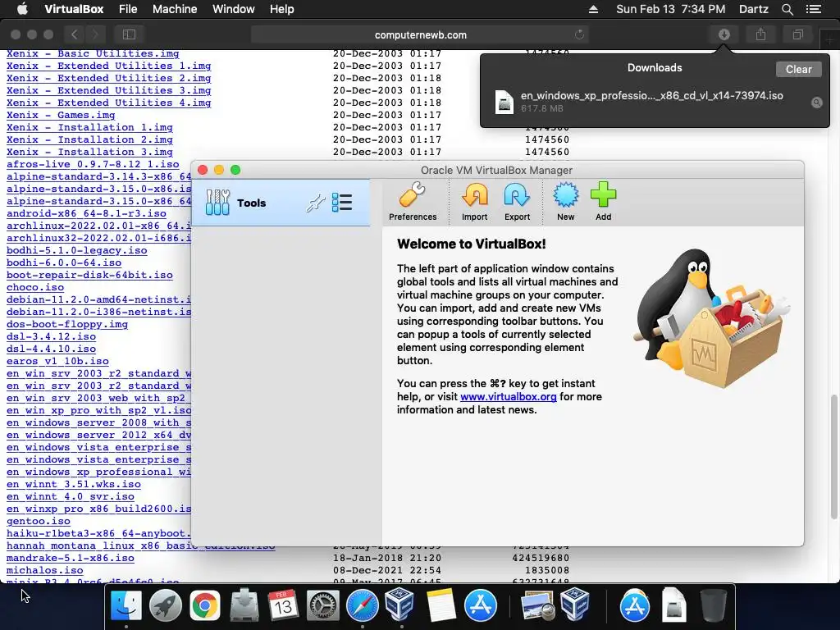Viewport: 840px width, 630px height.
Task: Show Safari's tab overview
Action: click(797, 34)
